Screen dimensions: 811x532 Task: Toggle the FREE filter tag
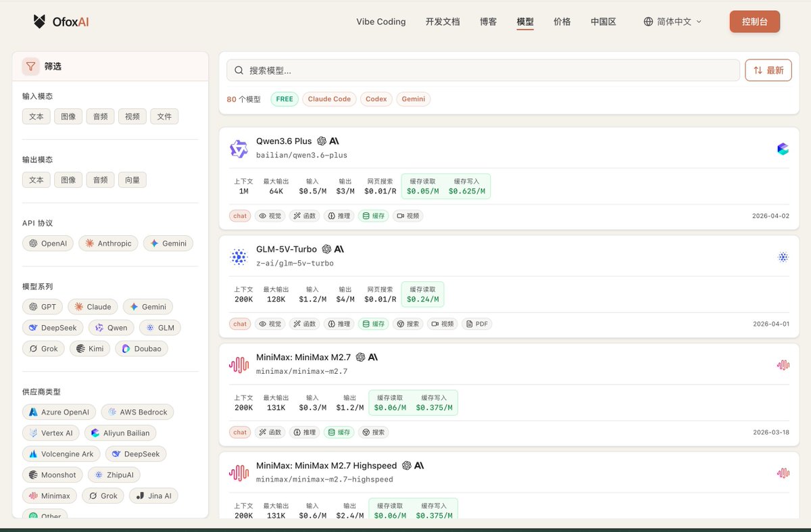click(284, 99)
